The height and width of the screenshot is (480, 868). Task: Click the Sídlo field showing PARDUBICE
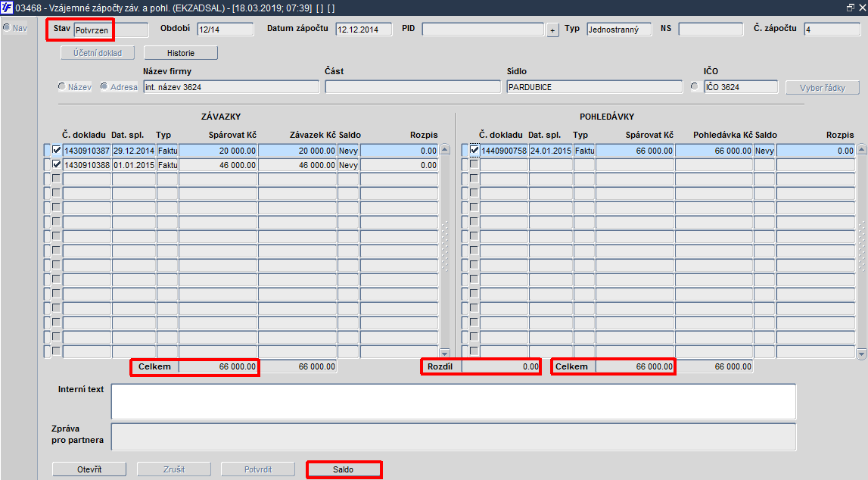[x=595, y=87]
